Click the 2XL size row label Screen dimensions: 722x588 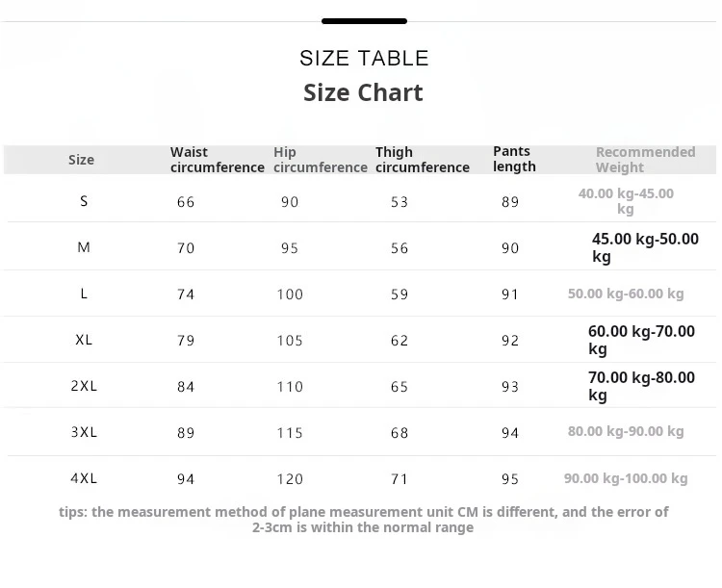(84, 386)
